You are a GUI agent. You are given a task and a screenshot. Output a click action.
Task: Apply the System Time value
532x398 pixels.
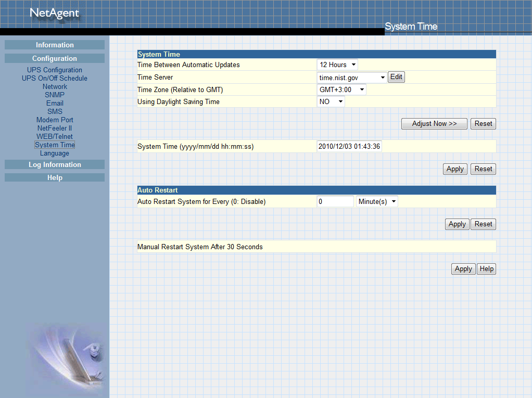coord(455,169)
